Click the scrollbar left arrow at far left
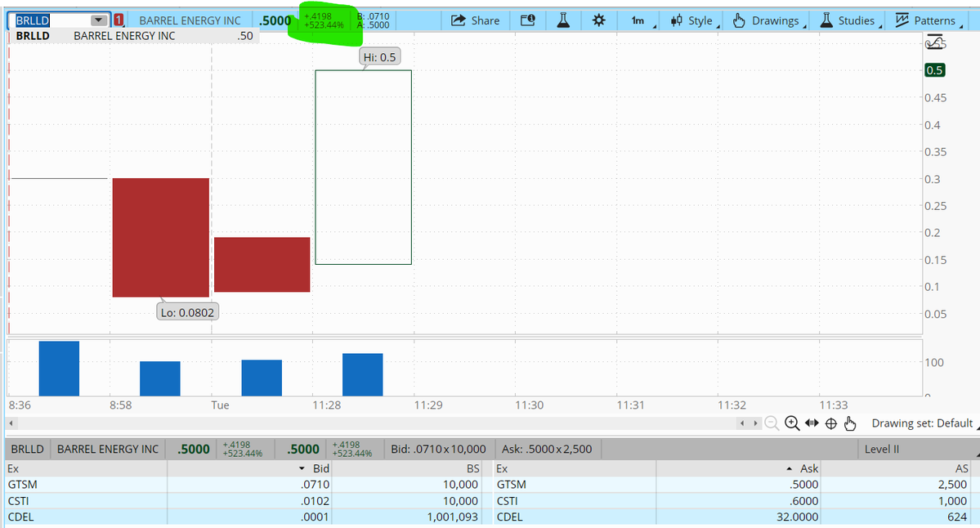This screenshot has height=528, width=980. (11, 423)
